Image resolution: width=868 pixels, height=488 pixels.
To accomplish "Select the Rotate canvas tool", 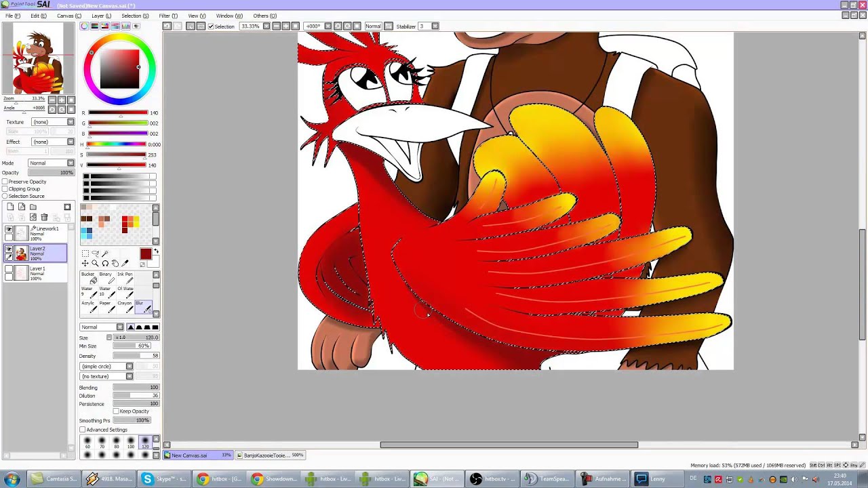I will [104, 263].
